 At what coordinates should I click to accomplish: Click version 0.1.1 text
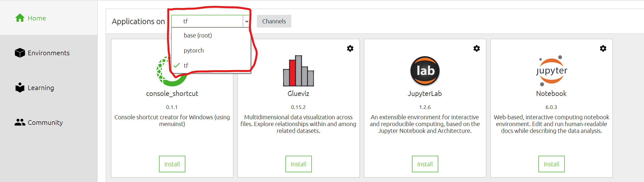172,107
